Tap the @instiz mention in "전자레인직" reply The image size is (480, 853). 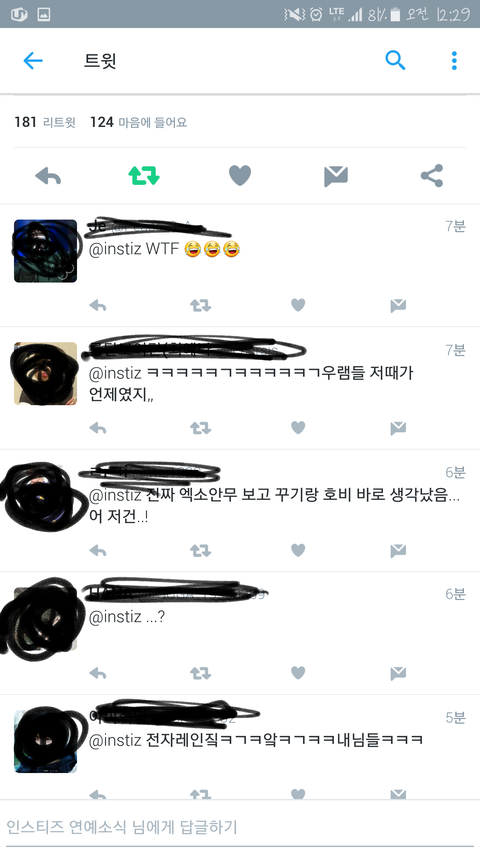coord(115,740)
